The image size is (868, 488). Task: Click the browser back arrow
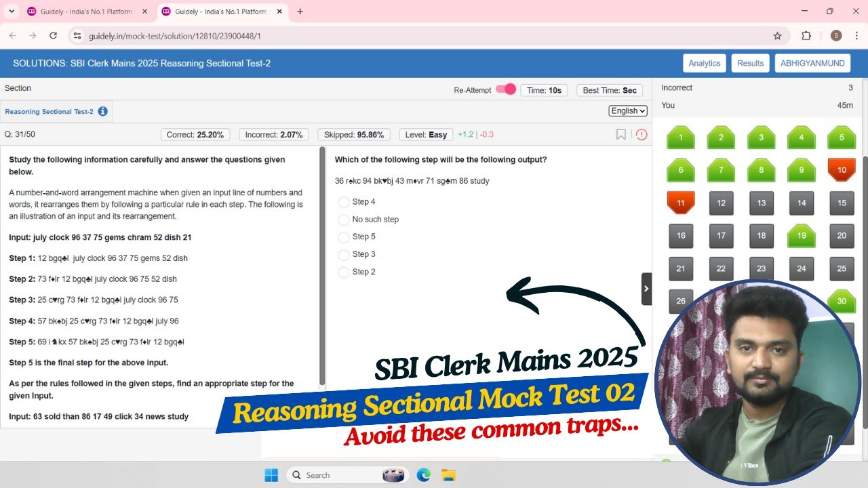point(12,36)
